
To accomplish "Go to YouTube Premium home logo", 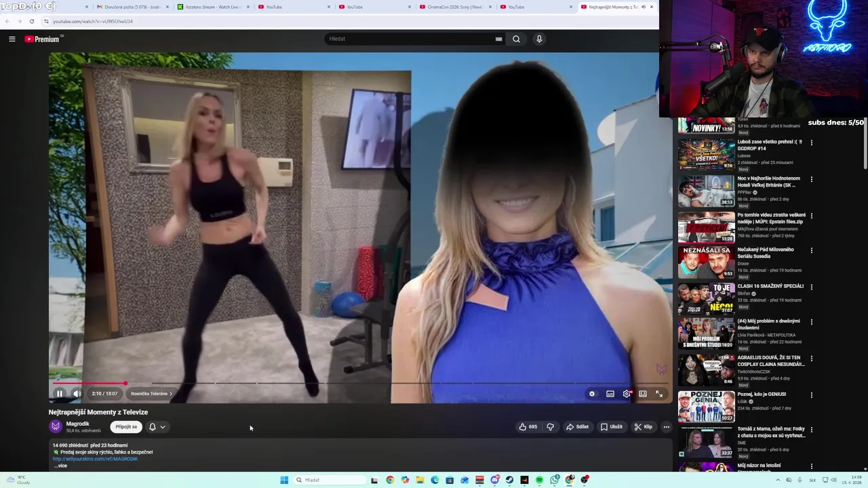I will click(x=42, y=39).
